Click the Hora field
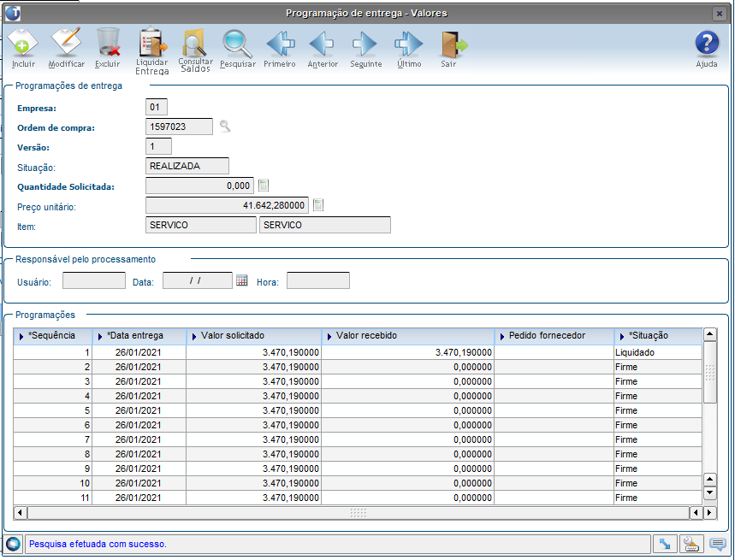This screenshot has width=735, height=560. (317, 280)
